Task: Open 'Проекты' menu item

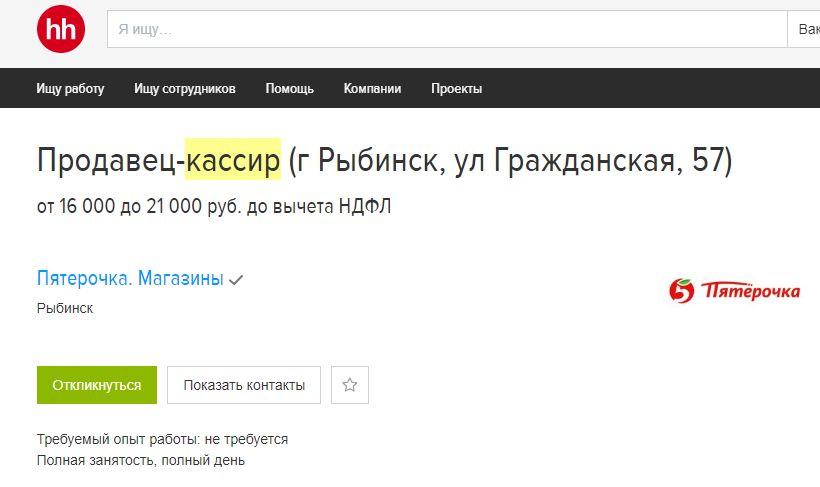Action: click(x=457, y=88)
